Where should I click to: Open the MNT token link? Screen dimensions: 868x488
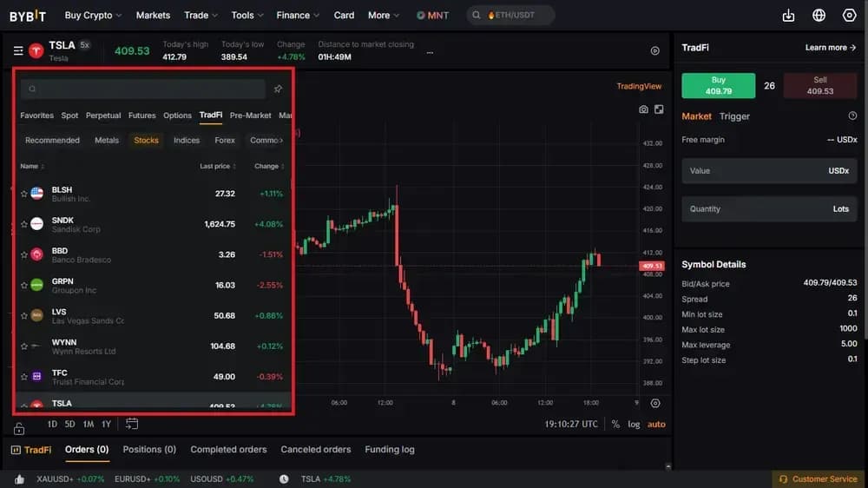tap(432, 16)
